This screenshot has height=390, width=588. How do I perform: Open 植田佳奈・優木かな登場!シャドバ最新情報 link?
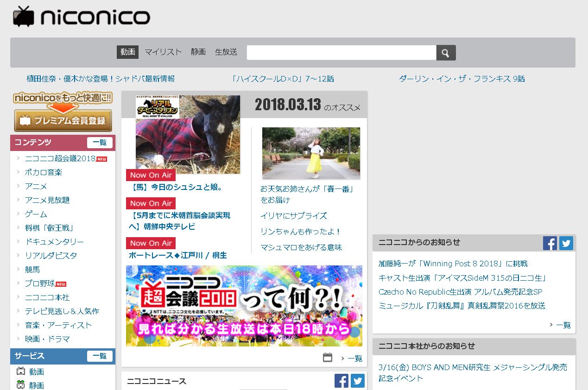tap(101, 79)
